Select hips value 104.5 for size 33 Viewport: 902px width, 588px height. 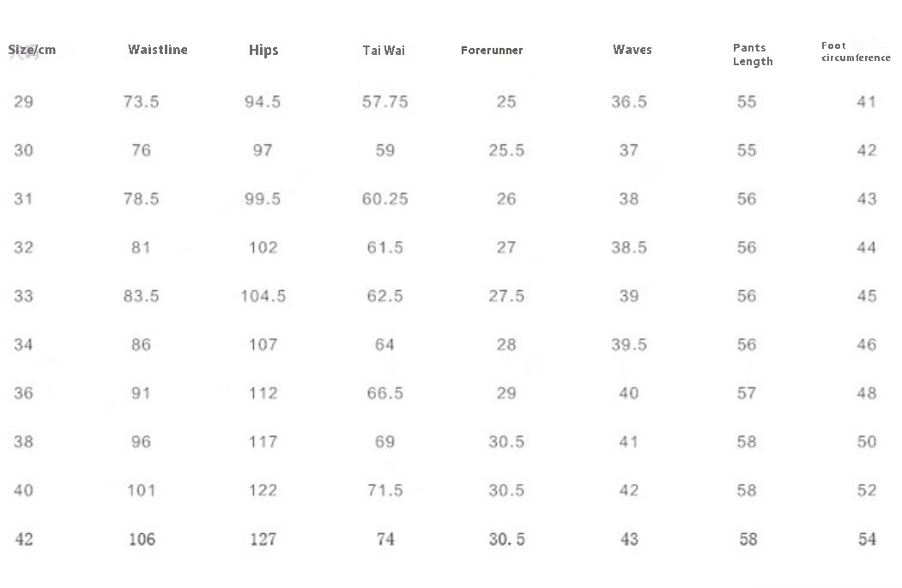(263, 296)
